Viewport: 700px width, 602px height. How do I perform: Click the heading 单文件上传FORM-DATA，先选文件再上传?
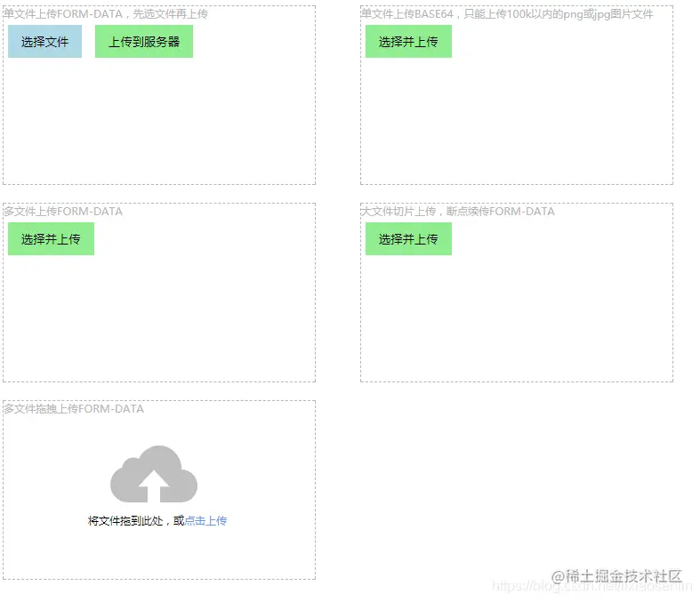106,14
